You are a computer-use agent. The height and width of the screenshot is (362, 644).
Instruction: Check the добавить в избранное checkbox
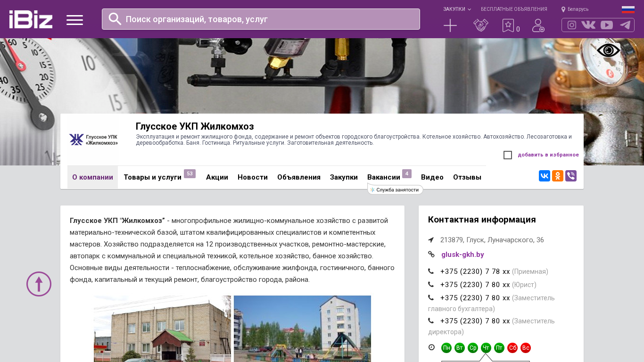coord(508,155)
